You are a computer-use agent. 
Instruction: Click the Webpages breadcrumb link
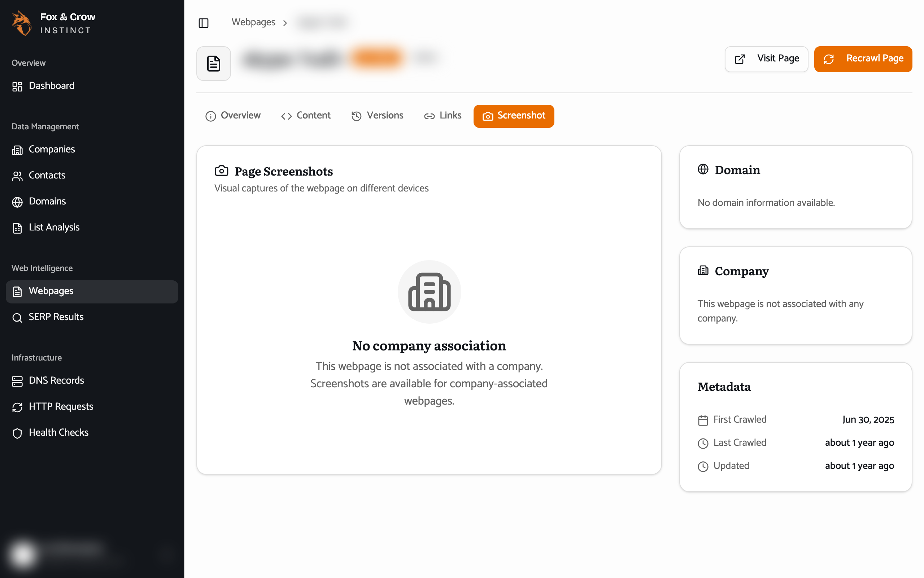[x=253, y=22]
